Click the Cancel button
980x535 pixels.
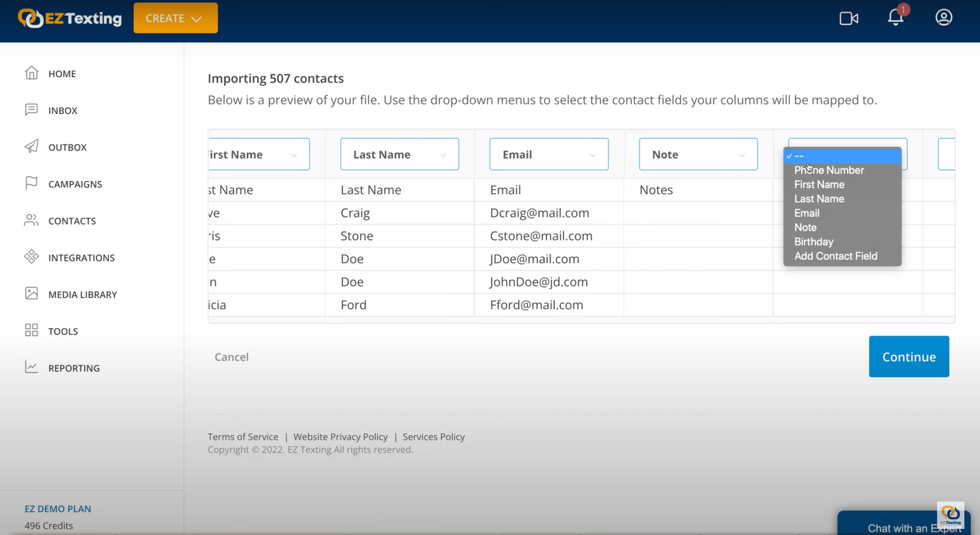click(231, 357)
